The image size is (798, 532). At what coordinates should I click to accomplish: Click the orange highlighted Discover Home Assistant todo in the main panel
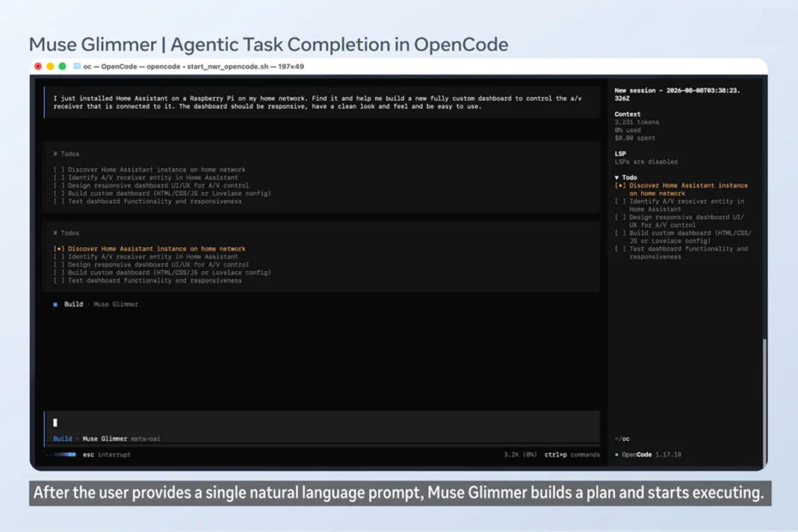point(149,249)
